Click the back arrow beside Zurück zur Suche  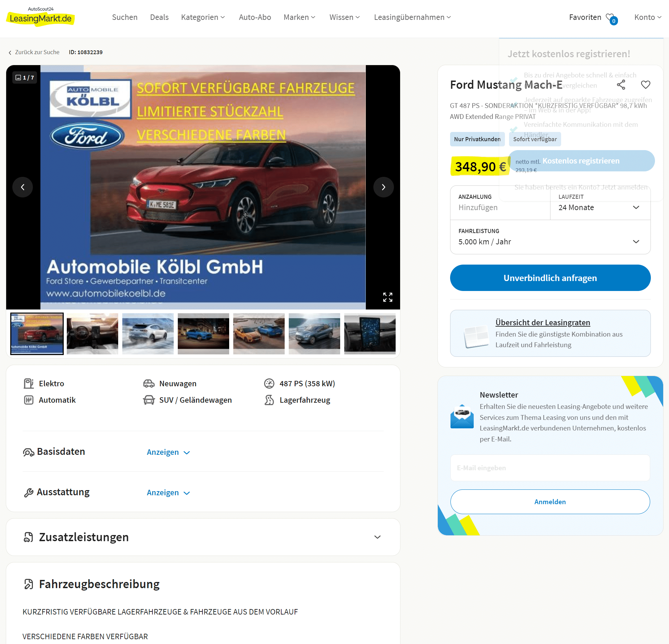(x=10, y=52)
